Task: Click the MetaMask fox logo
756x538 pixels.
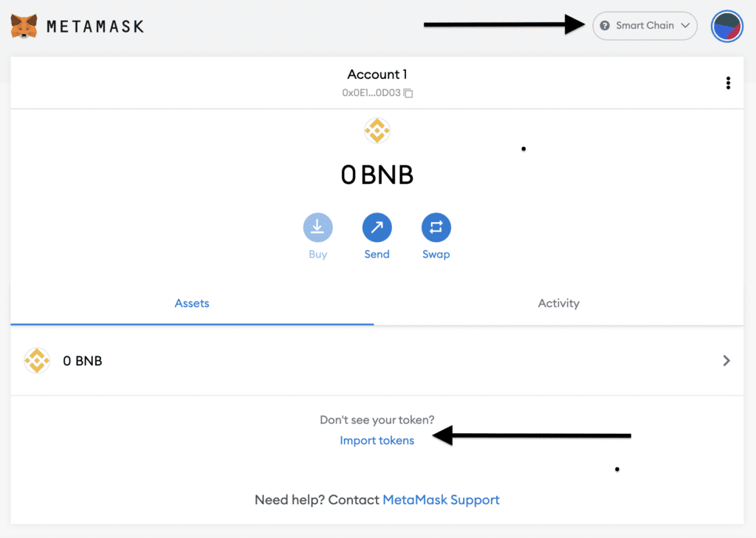Action: point(24,26)
